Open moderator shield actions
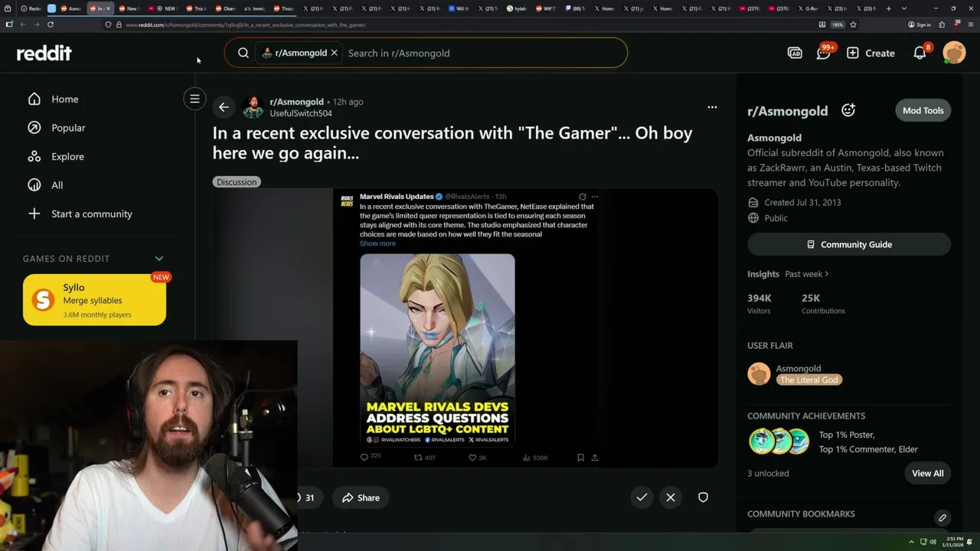Screen dimensions: 980x551 [703, 497]
